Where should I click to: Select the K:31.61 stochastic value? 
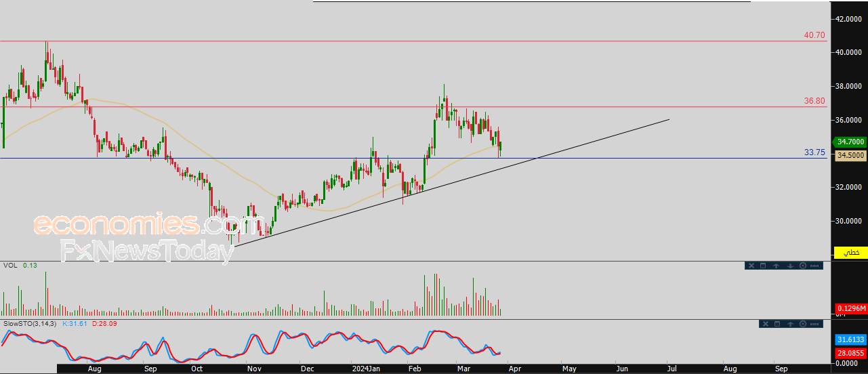pyautogui.click(x=76, y=324)
